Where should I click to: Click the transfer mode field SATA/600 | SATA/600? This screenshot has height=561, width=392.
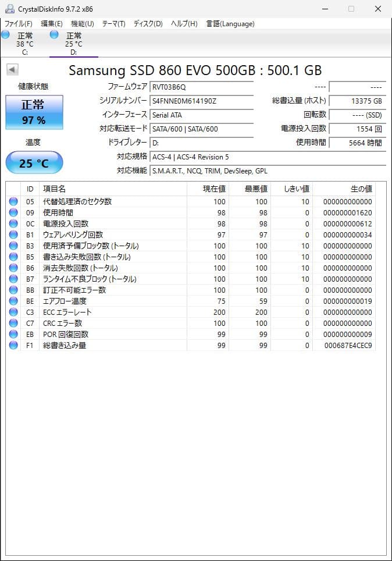pos(201,129)
